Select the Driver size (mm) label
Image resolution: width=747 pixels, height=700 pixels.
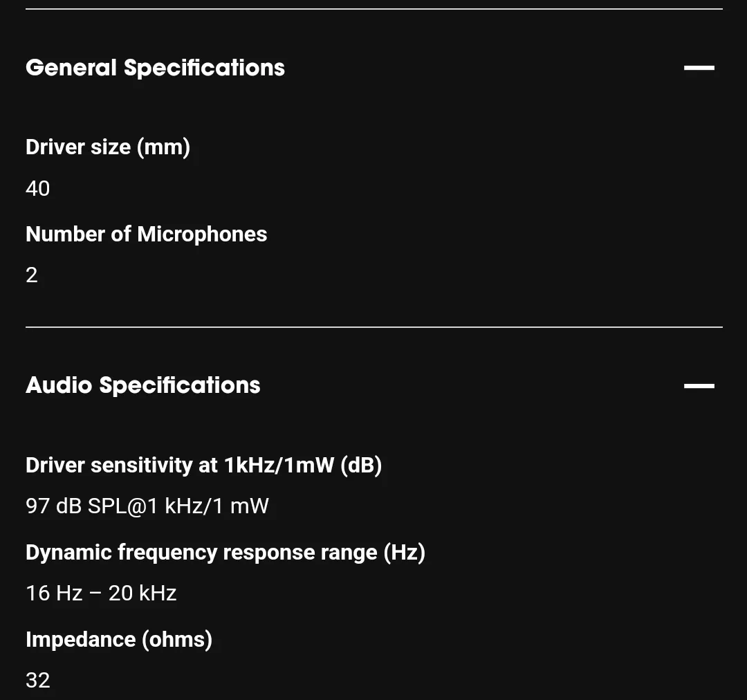pos(108,147)
